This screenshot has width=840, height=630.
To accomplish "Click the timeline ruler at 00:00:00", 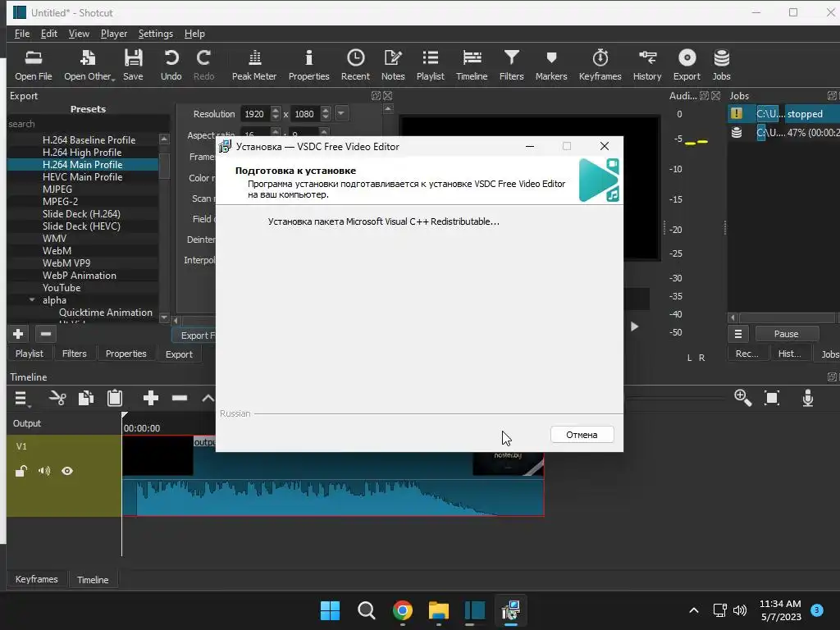I will [142, 428].
